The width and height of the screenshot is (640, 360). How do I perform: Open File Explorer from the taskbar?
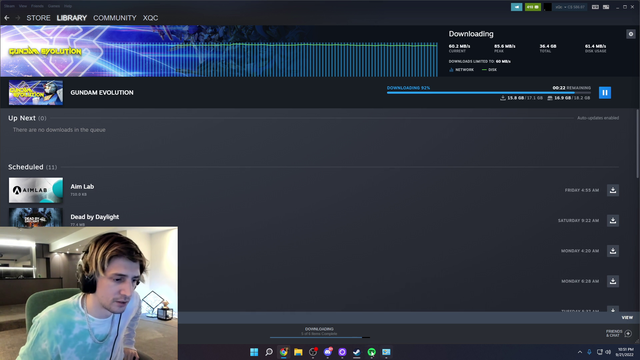pyautogui.click(x=298, y=352)
